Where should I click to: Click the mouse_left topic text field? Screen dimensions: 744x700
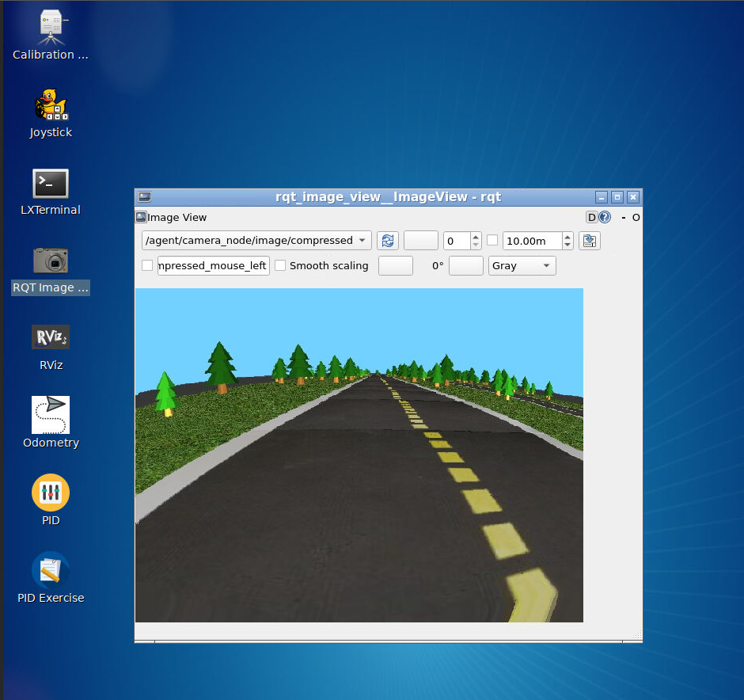[x=213, y=266]
